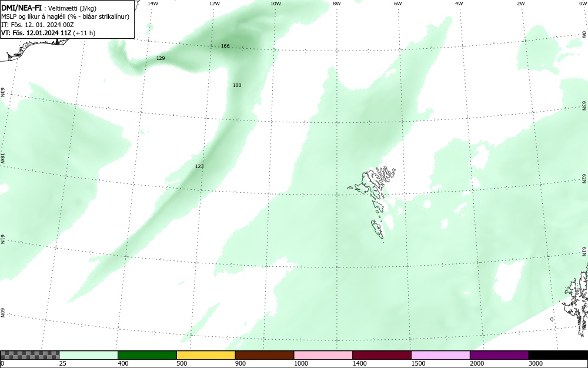Select the yellow 500–900 legend swatch

point(206,355)
